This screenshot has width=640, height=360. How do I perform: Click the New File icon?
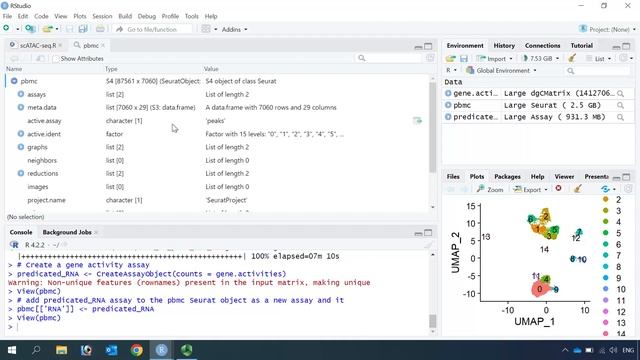[7, 29]
